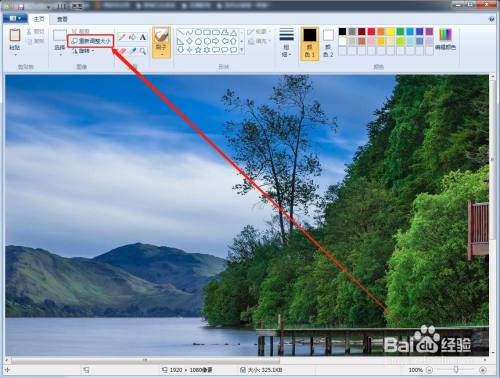Pick the pink palette swatch
This screenshot has height=378, width=500.
point(371,41)
